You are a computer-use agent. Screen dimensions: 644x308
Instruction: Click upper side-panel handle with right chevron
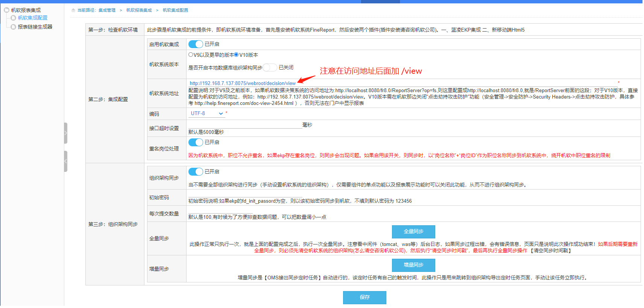[65, 133]
